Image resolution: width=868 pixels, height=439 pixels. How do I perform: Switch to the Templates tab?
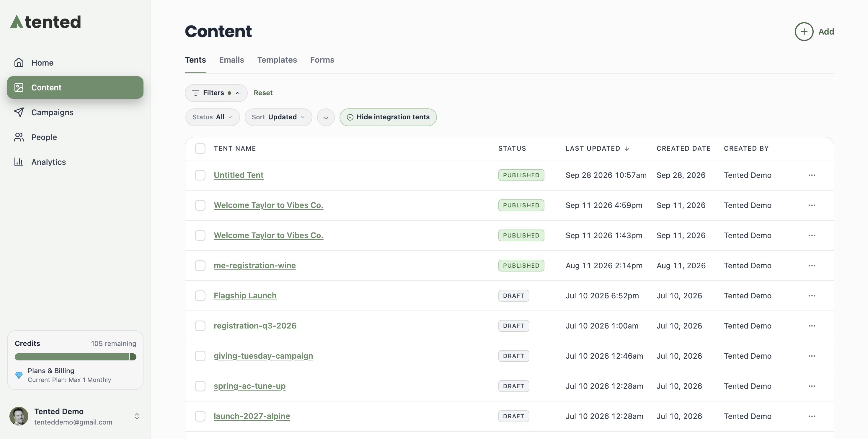(x=277, y=60)
